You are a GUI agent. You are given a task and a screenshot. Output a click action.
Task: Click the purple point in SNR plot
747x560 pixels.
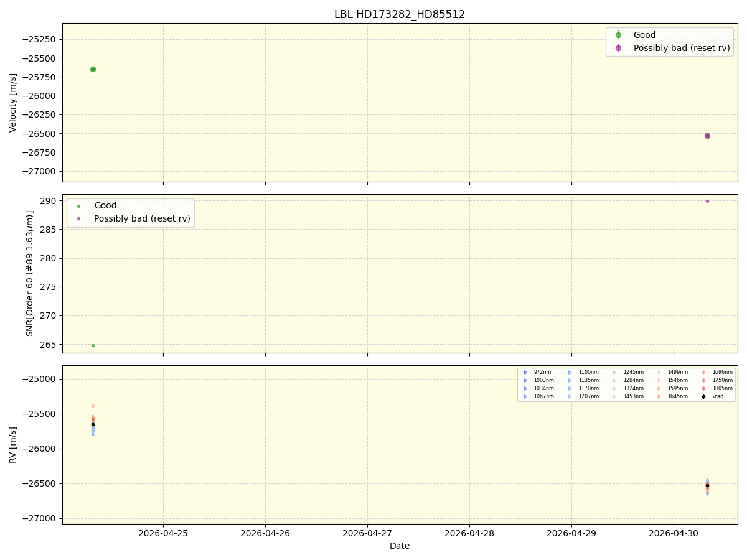click(x=707, y=201)
